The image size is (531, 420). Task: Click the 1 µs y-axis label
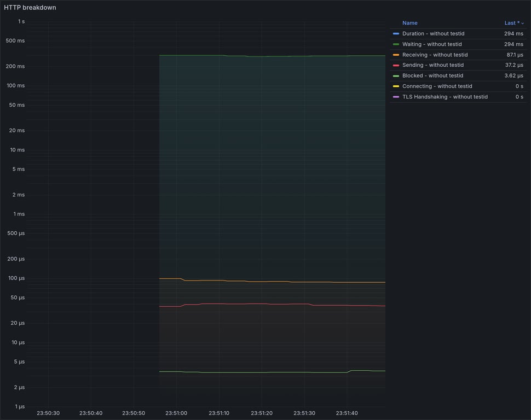pos(20,406)
